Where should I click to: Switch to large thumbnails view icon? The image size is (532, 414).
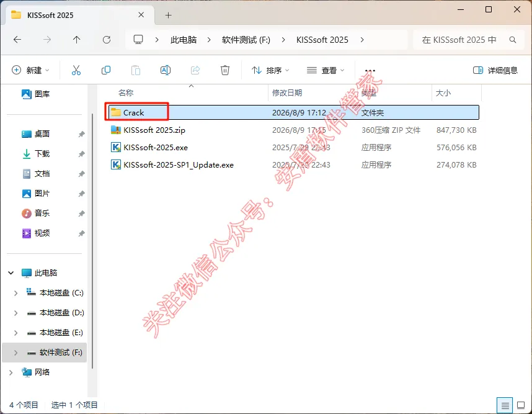click(521, 405)
